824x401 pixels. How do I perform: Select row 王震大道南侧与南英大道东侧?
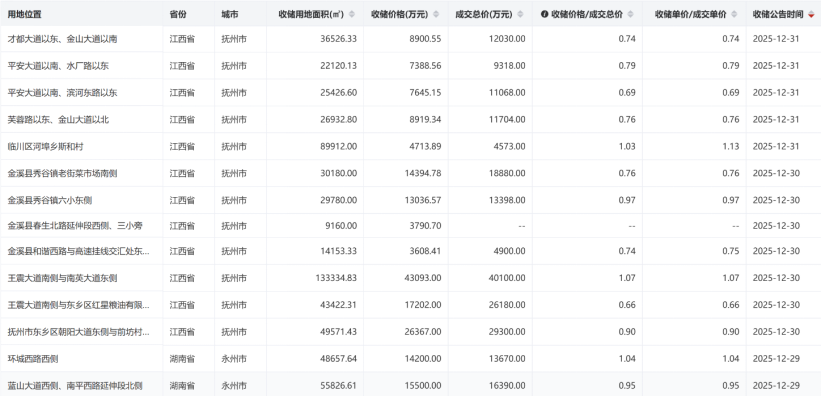point(412,278)
